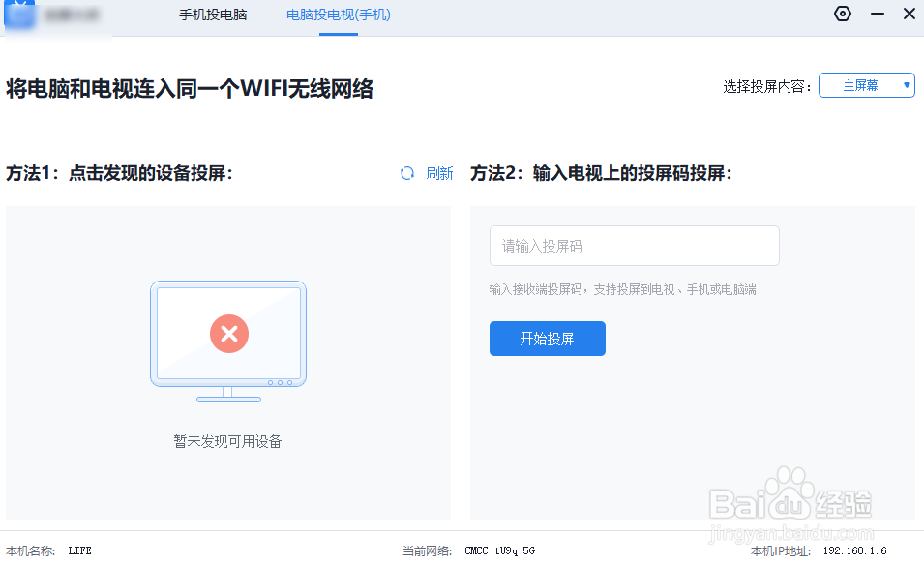This screenshot has width=924, height=565.
Task: Click the red X icon on the TV screen
Action: [x=228, y=334]
